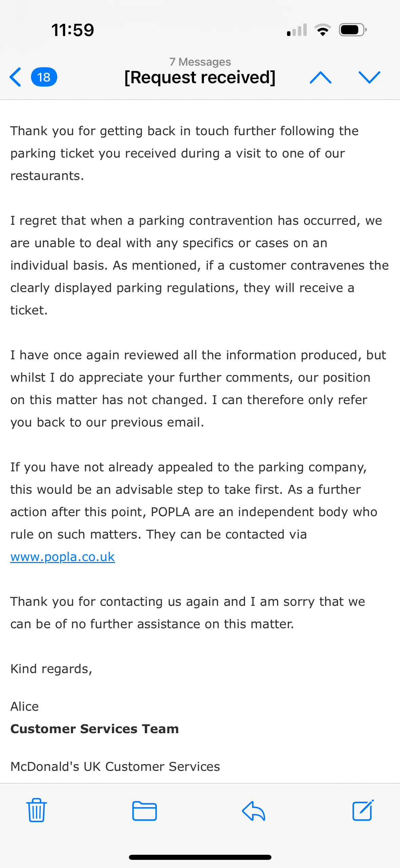The width and height of the screenshot is (400, 868).
Task: Tap the 7 Messages thread label
Action: (x=200, y=62)
